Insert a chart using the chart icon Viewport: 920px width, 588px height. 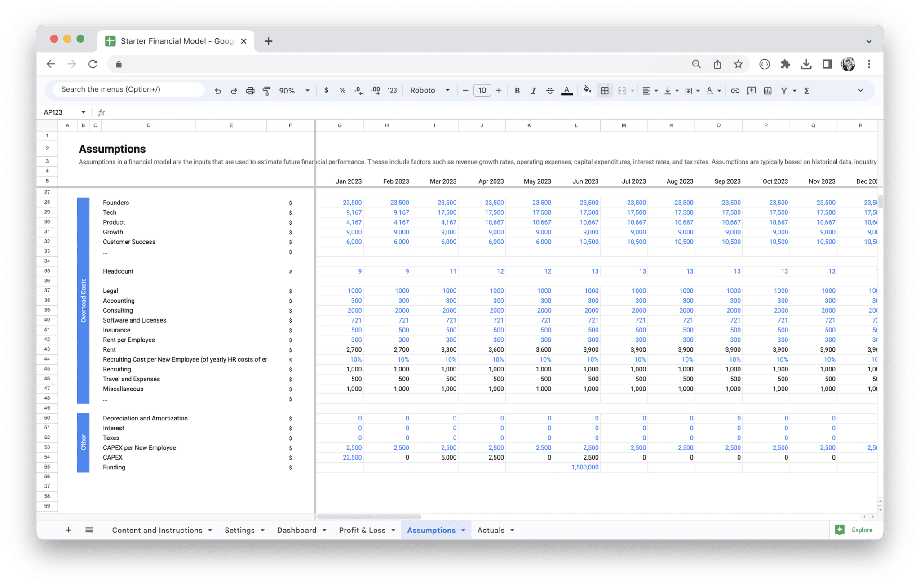pyautogui.click(x=768, y=90)
